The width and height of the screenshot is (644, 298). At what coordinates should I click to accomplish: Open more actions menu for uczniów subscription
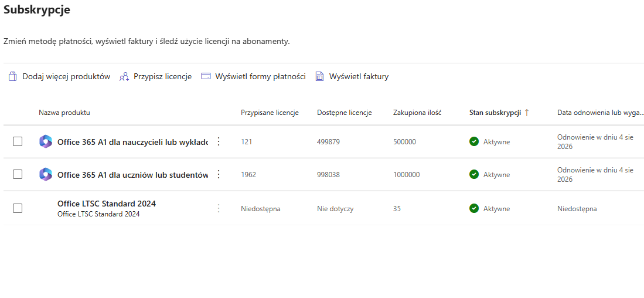tap(219, 174)
